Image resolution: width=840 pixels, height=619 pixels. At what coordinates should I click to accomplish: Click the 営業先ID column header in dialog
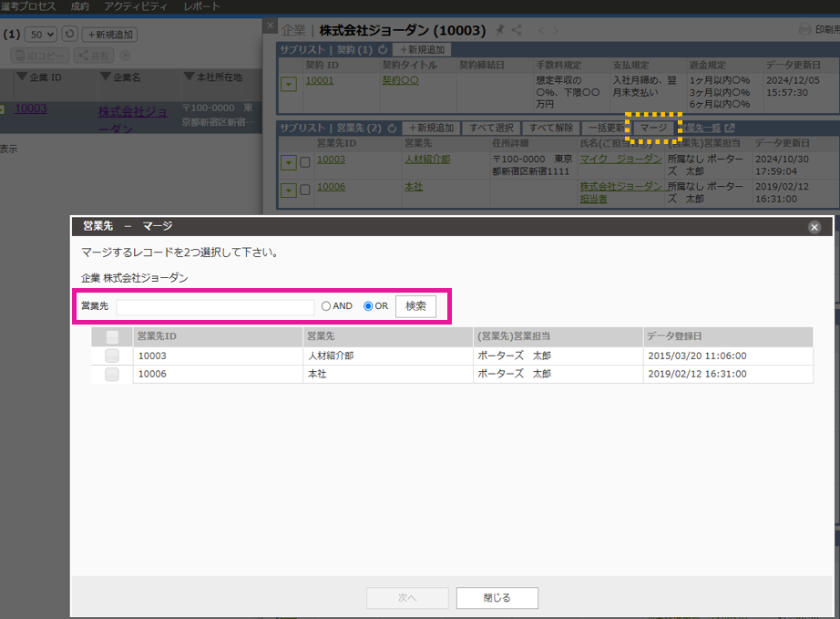point(218,336)
